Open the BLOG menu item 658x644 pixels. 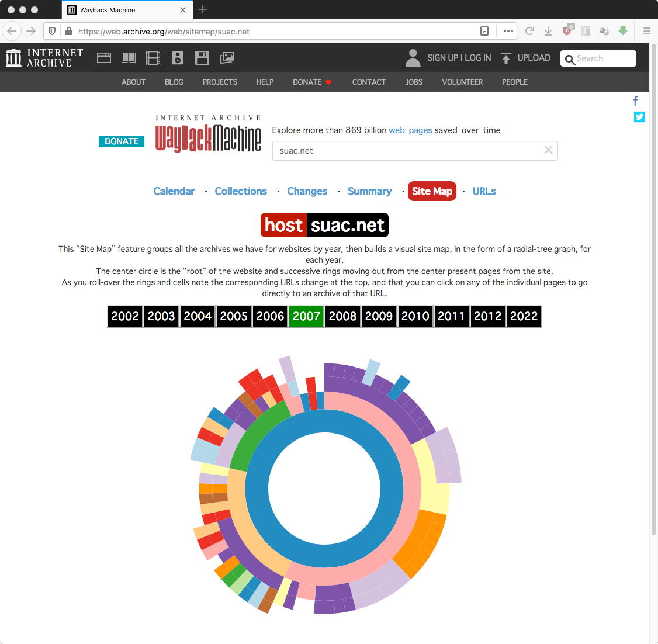174,82
